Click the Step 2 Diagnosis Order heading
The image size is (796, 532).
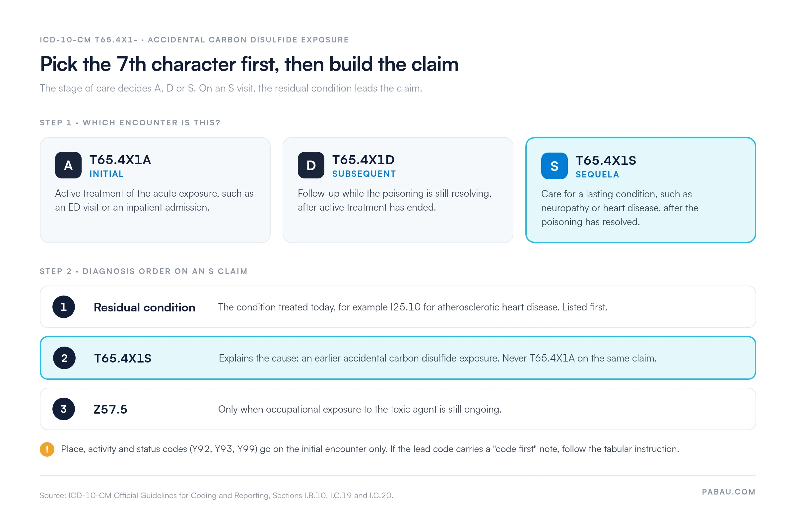[x=144, y=271]
